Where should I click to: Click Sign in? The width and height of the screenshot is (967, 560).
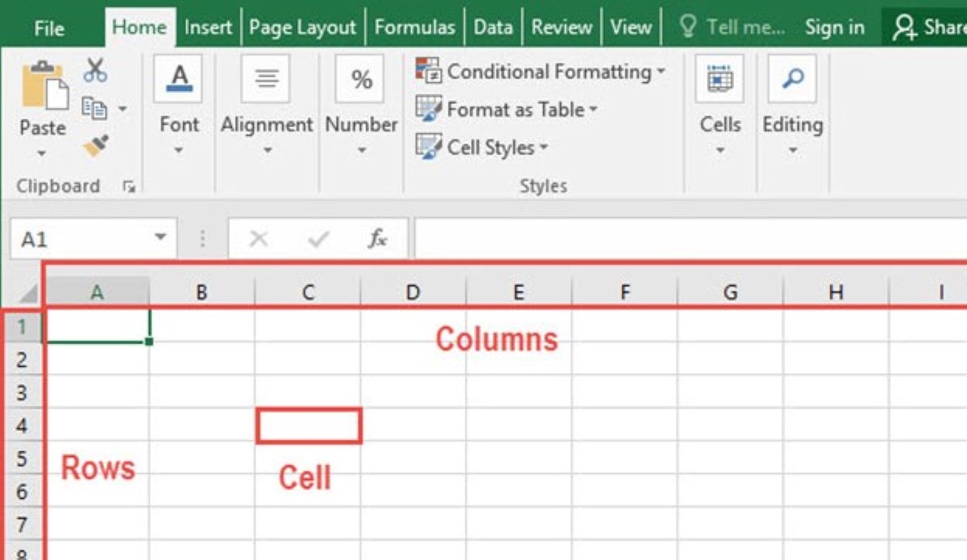coord(834,27)
